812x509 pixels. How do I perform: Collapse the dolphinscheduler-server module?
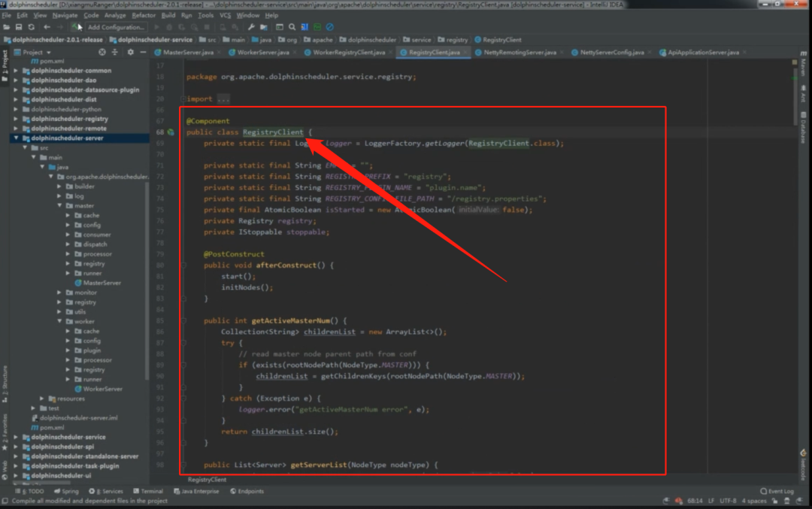tap(16, 138)
